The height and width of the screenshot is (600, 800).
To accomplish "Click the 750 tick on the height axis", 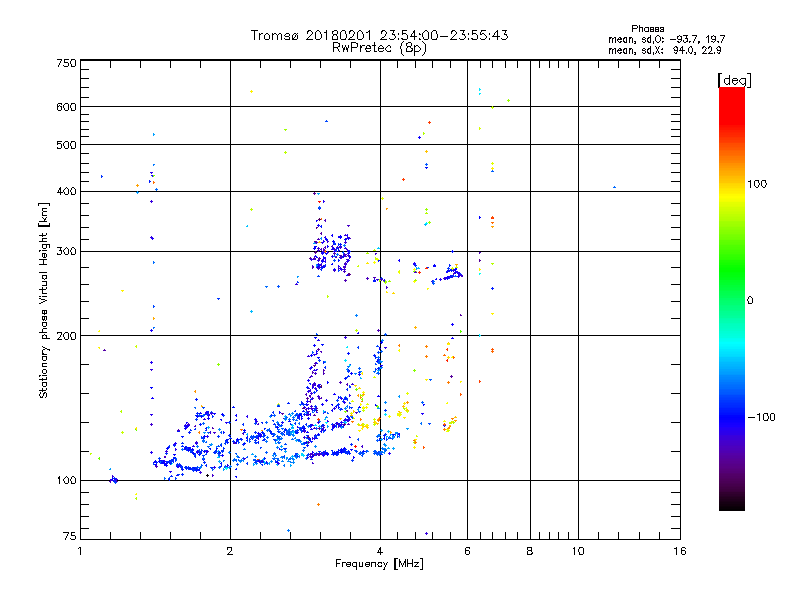I will [x=66, y=63].
